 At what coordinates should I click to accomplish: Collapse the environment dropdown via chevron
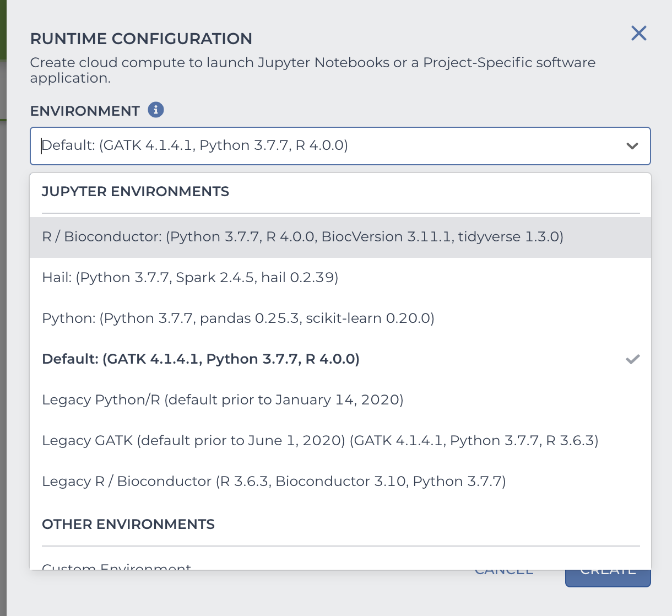pyautogui.click(x=632, y=146)
